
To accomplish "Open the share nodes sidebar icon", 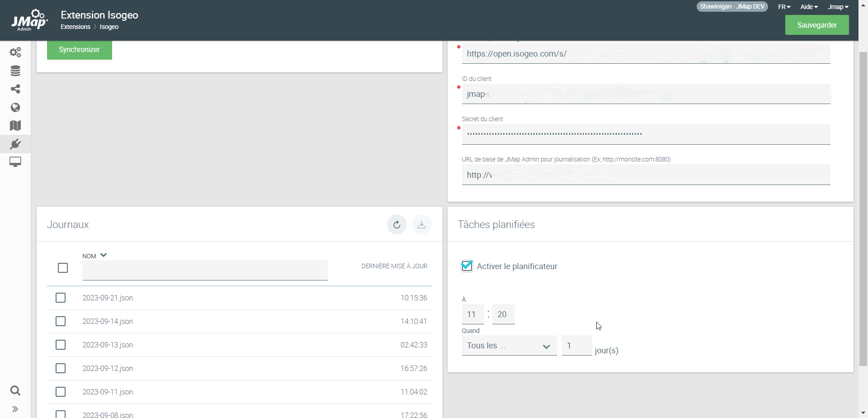I will pos(15,89).
